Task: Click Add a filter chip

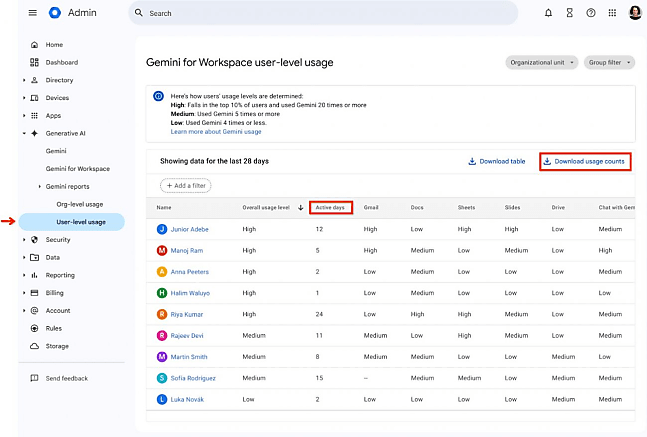Action: tap(186, 186)
